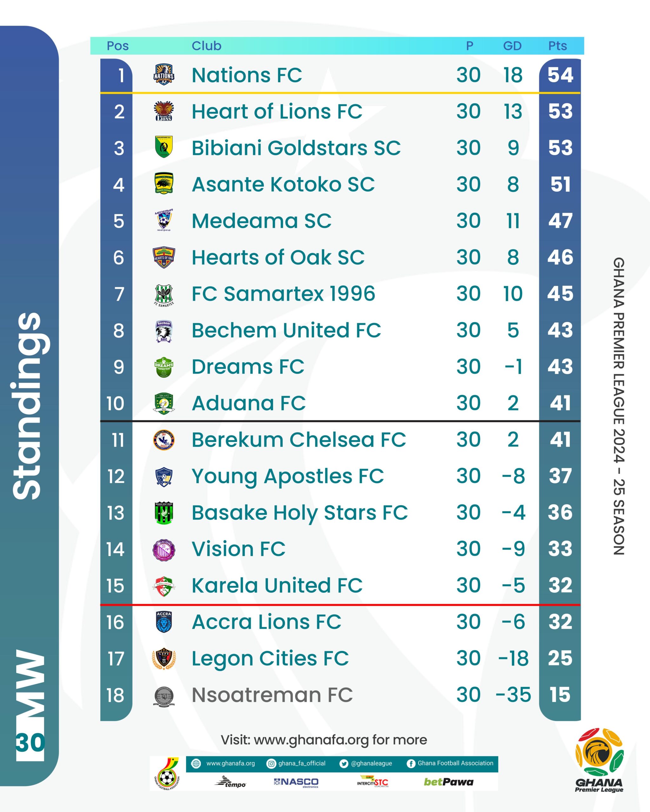The height and width of the screenshot is (812, 650).
Task: Select the Medeama SC team name
Action: (x=262, y=221)
